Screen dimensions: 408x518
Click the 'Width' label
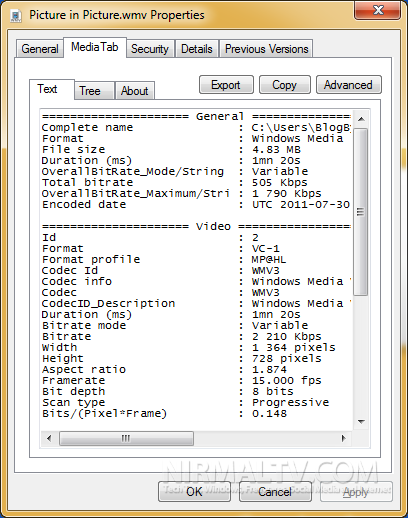(59, 348)
